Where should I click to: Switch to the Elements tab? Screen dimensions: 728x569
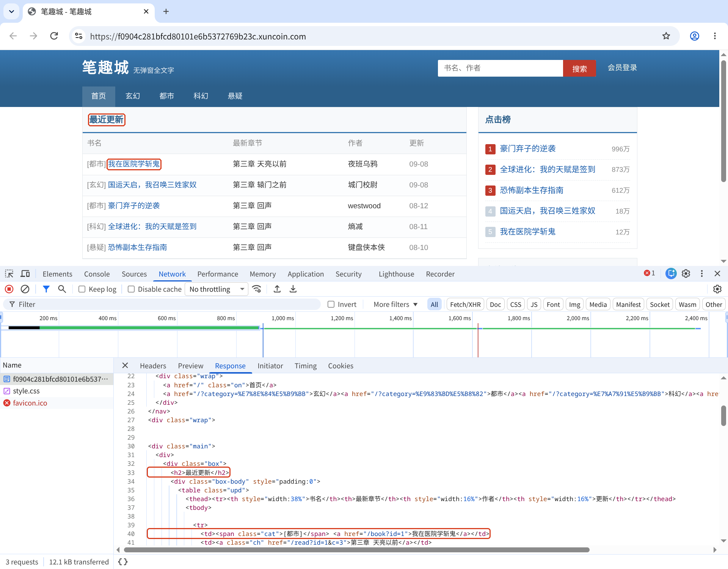[57, 274]
